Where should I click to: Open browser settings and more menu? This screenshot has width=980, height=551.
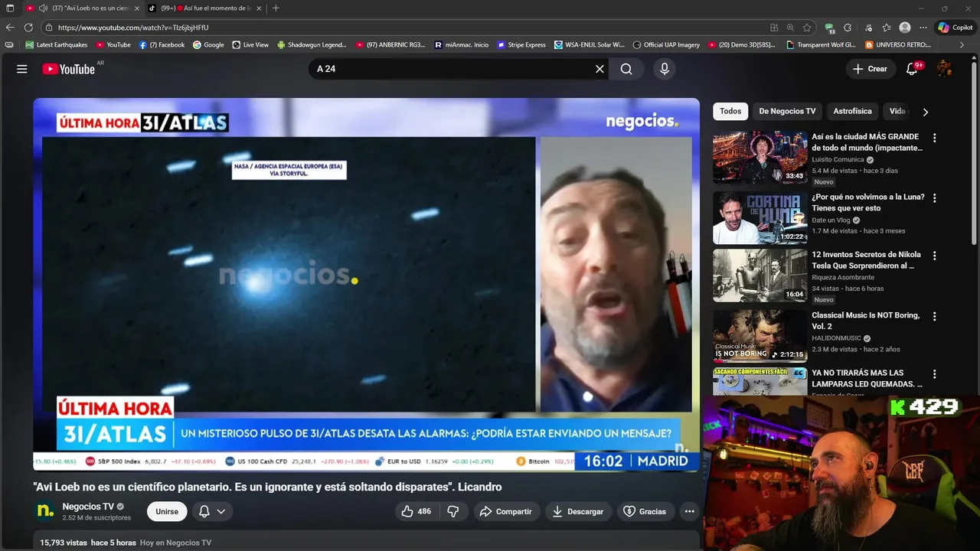[923, 28]
